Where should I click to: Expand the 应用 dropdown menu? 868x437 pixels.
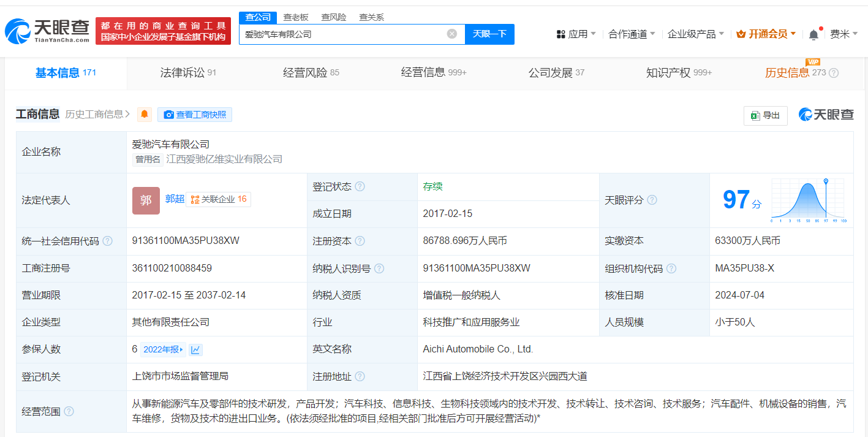click(576, 34)
